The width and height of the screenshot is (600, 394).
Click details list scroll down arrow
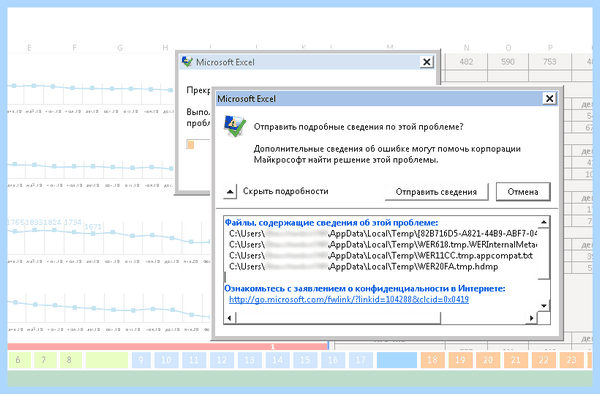[543, 305]
